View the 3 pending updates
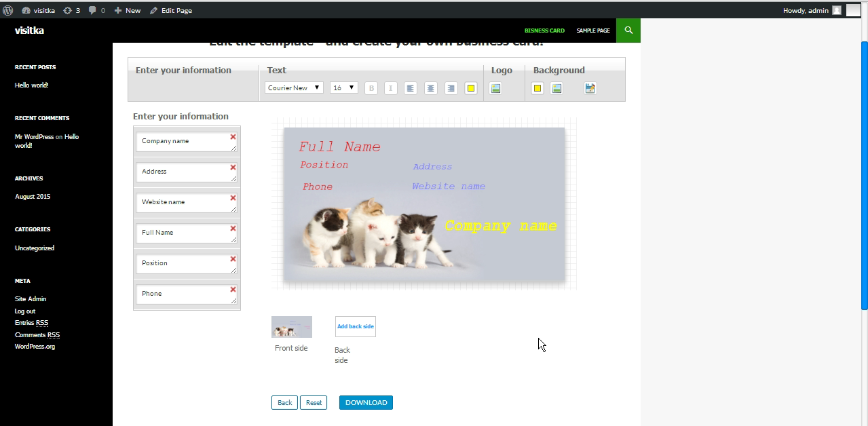 pos(71,10)
